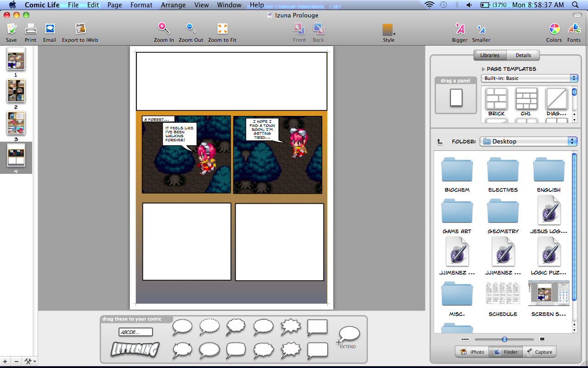This screenshot has height=368, width=588.
Task: Make text Bigger with toolbar icon
Action: click(459, 29)
